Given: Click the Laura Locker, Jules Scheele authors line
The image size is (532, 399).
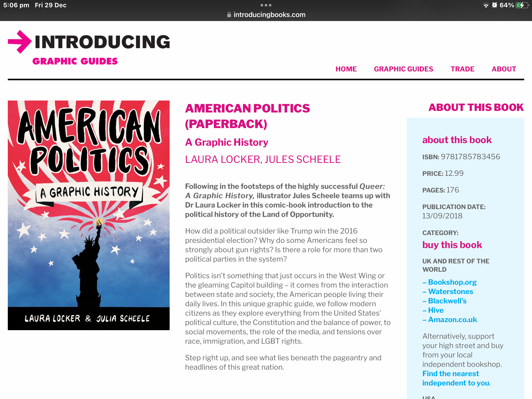Looking at the screenshot, I should [x=263, y=159].
